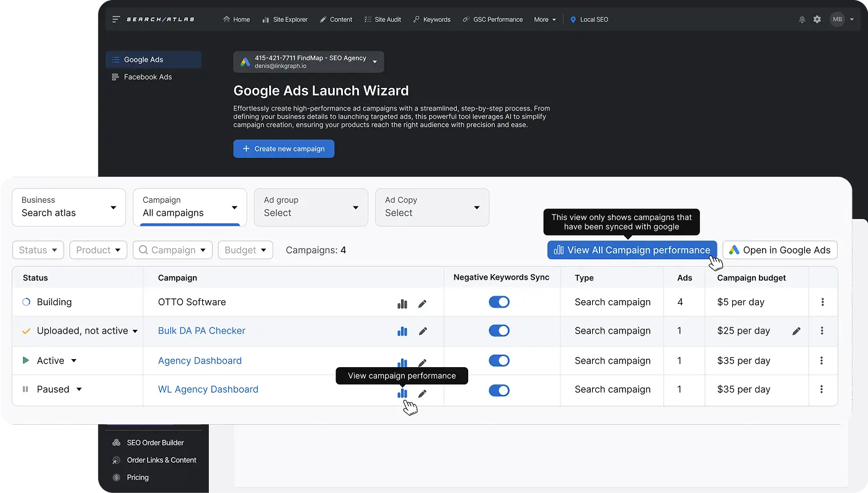Edit the $25 per day budget

click(x=796, y=331)
